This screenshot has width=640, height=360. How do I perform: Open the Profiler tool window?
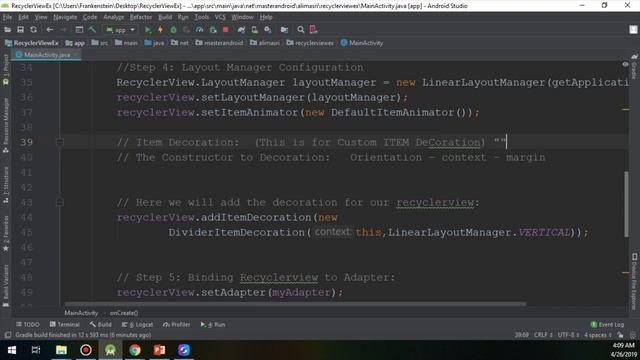pos(176,324)
